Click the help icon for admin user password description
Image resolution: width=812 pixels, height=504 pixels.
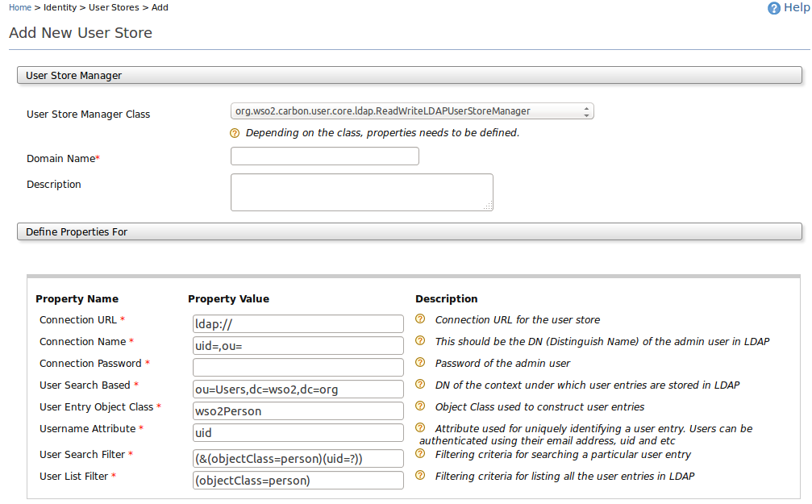(420, 363)
